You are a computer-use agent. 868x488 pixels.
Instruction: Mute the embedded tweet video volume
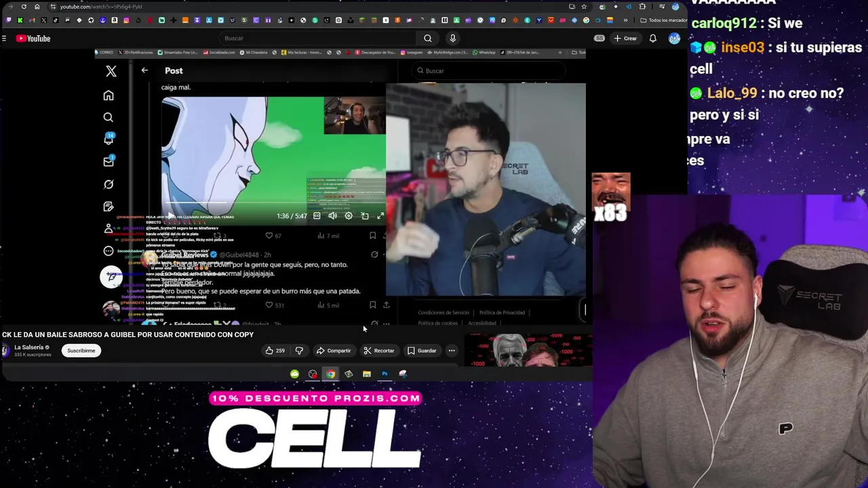332,216
